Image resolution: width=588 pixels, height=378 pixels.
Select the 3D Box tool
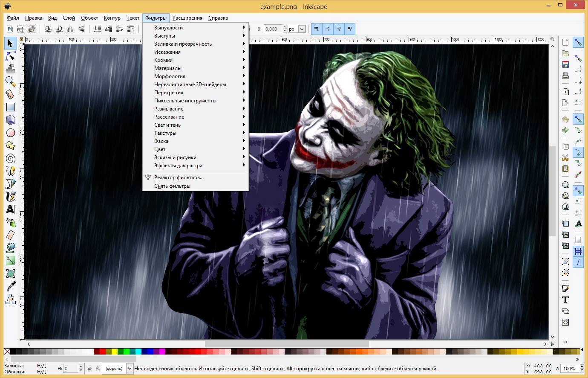pos(10,120)
